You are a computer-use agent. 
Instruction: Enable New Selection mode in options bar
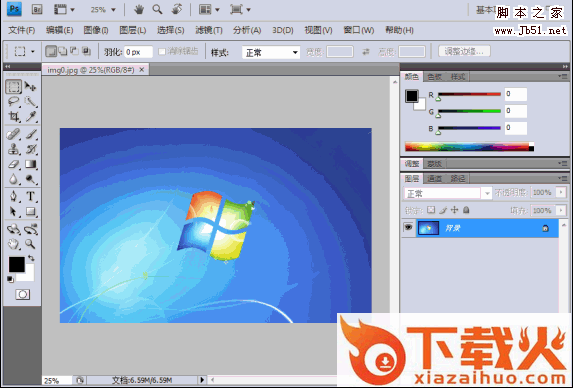pos(51,52)
